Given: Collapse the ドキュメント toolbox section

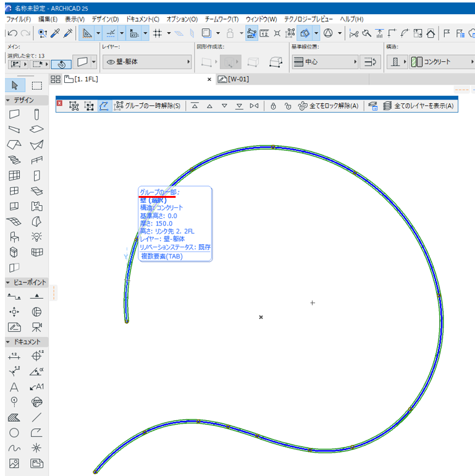Looking at the screenshot, I should [8, 342].
